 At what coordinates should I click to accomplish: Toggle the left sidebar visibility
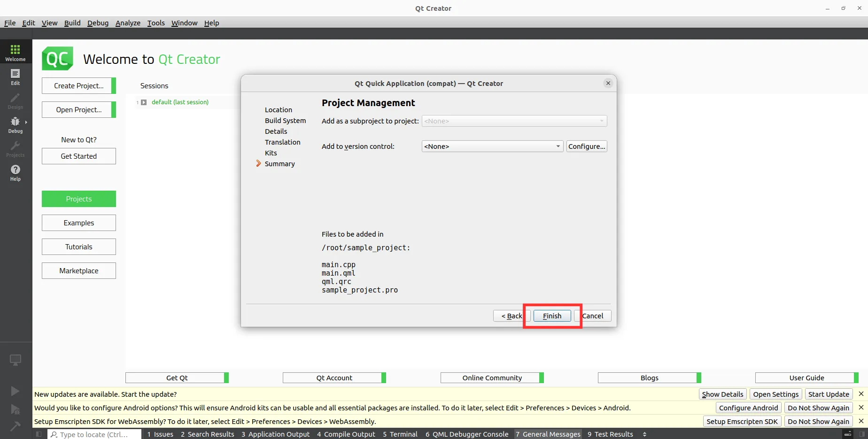coord(39,434)
